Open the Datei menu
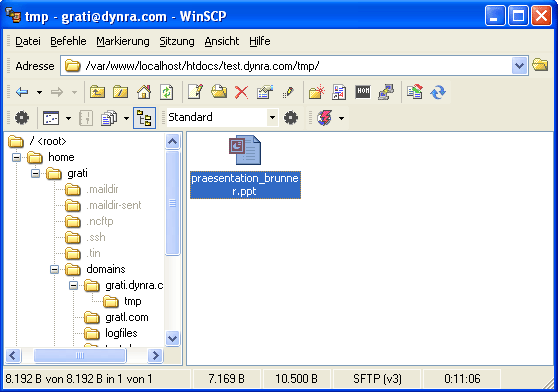Screen dimensions: 560x392 tap(28, 41)
